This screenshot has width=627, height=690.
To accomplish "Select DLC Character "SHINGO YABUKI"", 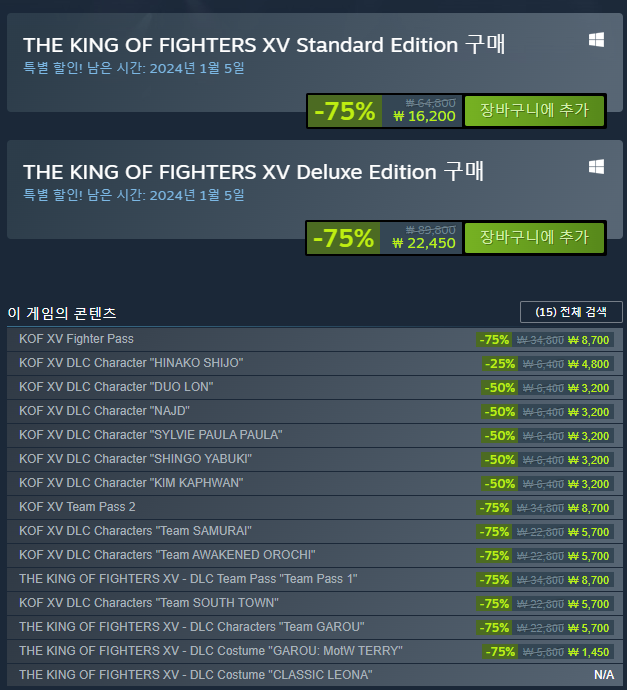I will (x=135, y=459).
